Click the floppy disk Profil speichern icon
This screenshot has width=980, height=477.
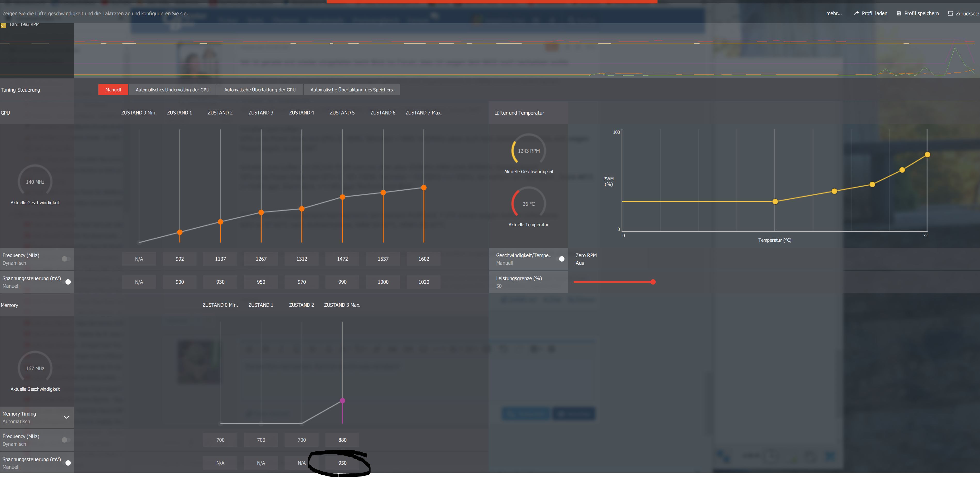click(x=899, y=13)
